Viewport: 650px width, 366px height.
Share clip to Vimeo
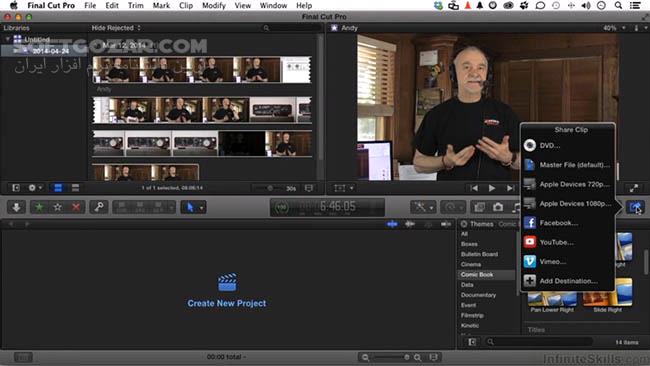point(568,262)
